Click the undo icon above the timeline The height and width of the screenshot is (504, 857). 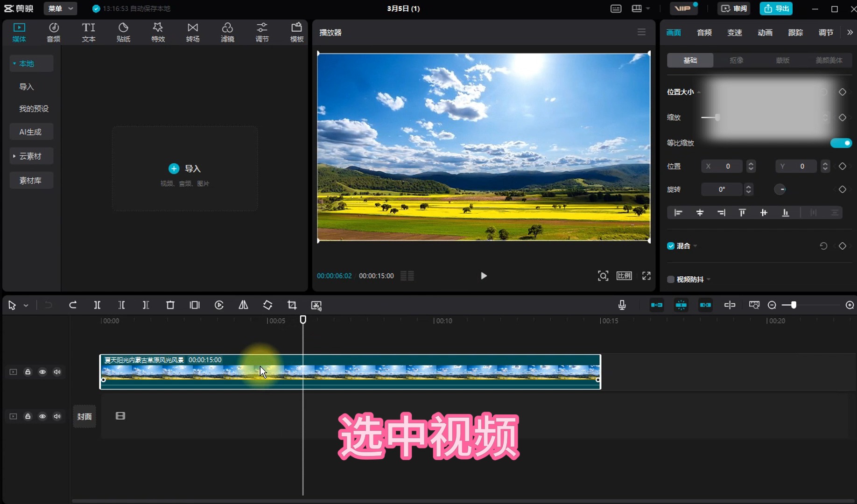pos(48,305)
